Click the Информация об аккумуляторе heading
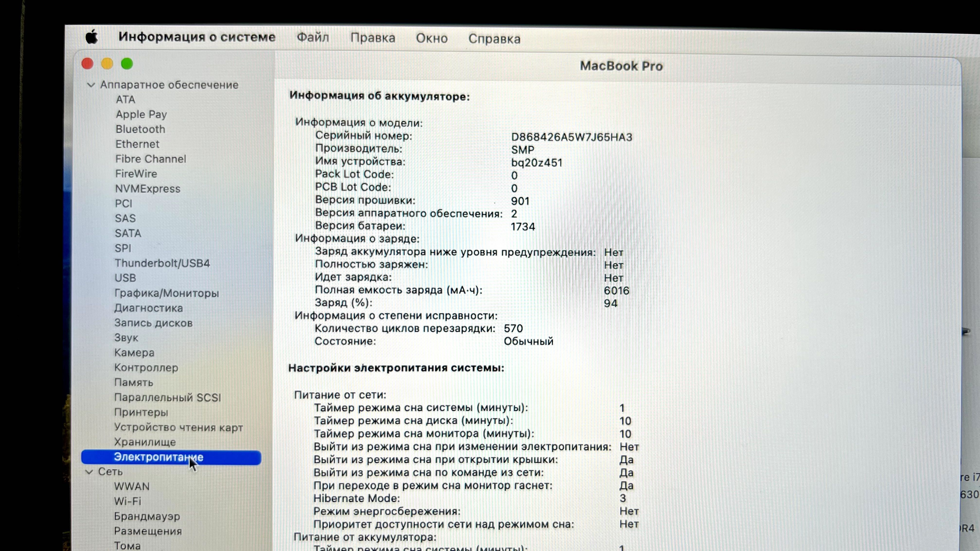 (x=379, y=96)
